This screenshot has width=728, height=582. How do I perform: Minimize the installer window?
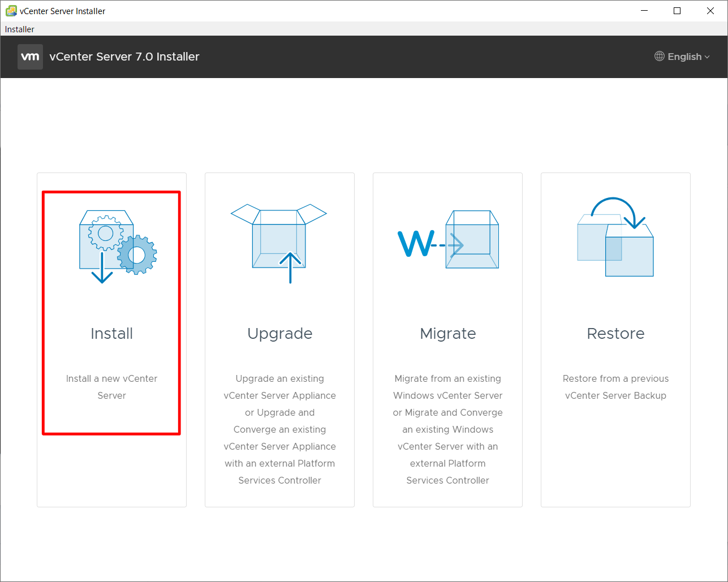(x=644, y=11)
